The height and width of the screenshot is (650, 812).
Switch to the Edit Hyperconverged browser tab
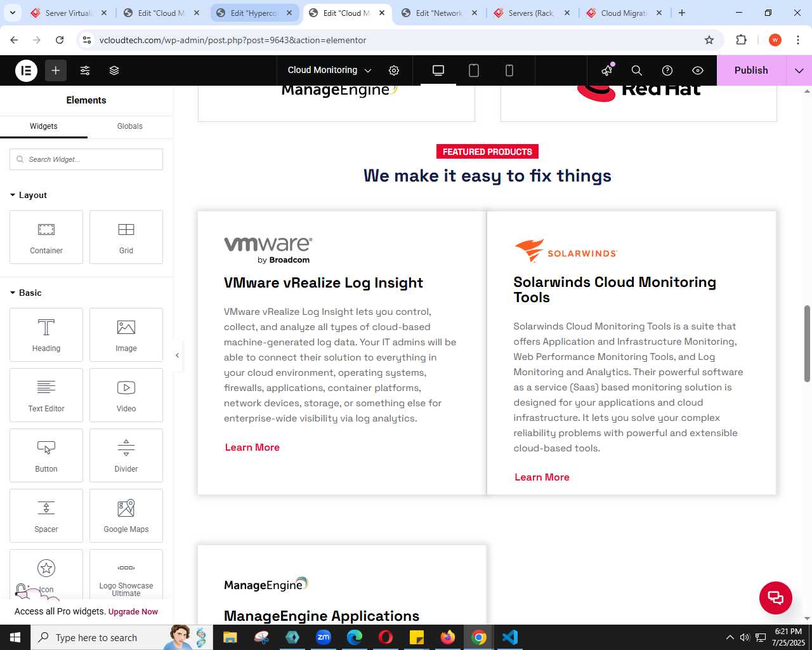[254, 13]
